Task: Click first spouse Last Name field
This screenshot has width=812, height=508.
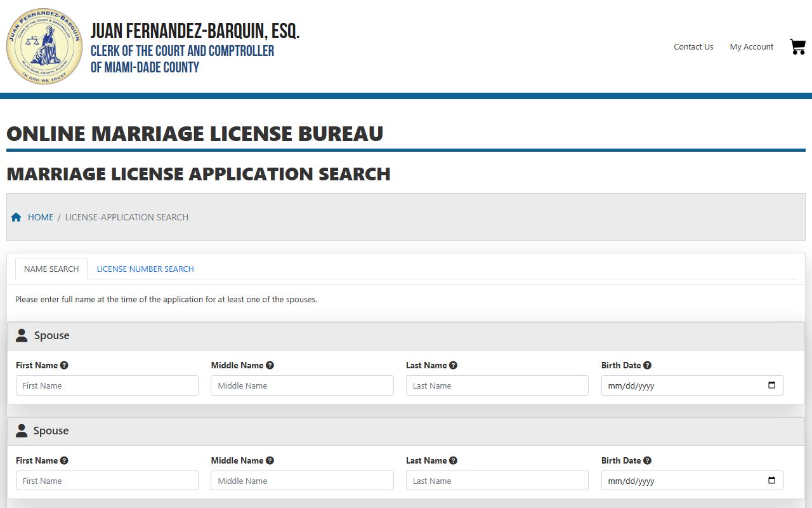Action: (x=497, y=385)
